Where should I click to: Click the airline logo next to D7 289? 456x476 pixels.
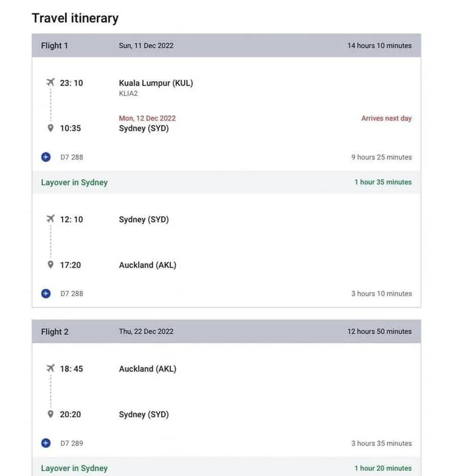click(46, 443)
